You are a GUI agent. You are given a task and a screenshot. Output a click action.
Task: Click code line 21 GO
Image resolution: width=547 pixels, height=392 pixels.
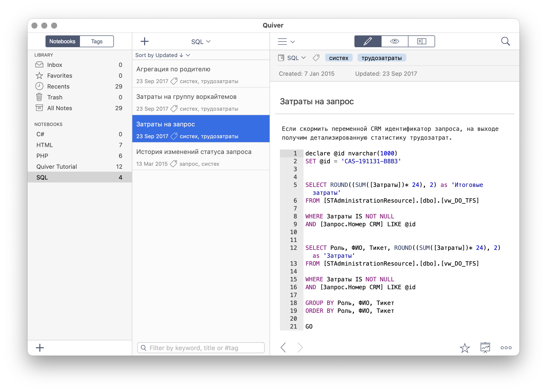[309, 326]
